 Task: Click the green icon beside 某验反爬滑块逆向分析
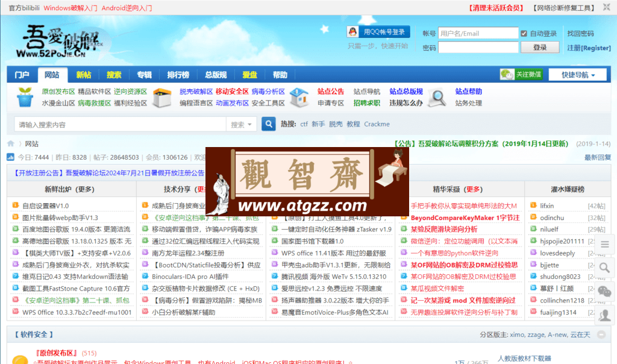click(403, 228)
